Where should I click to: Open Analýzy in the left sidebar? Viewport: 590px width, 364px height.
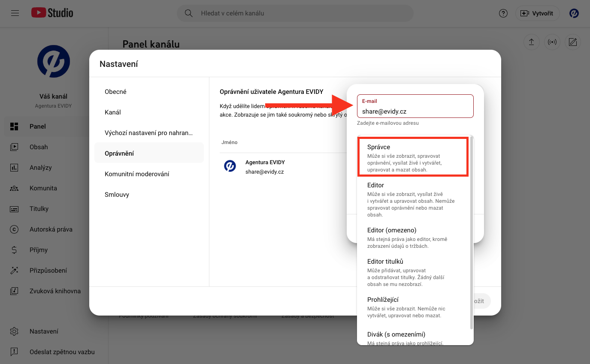(x=54, y=168)
